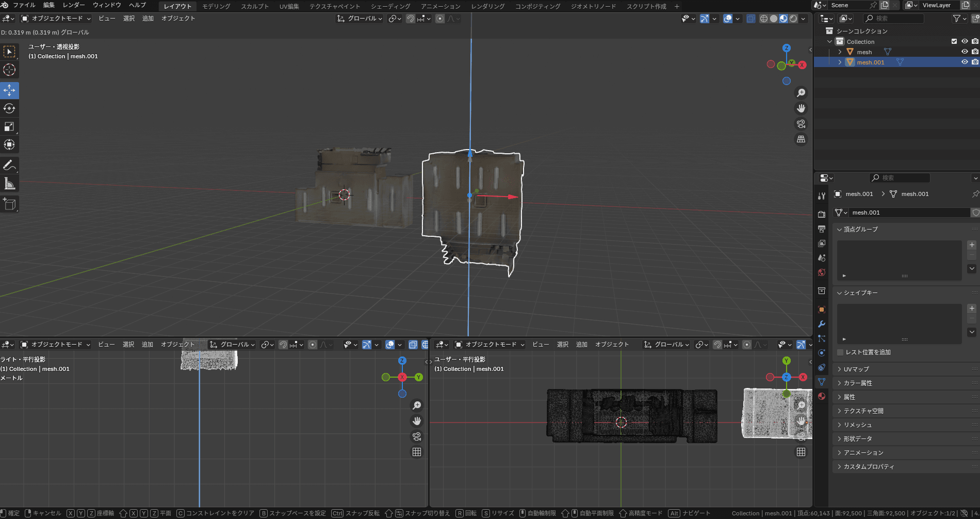Open the Modifiers wrench properties tab
This screenshot has height=519, width=980.
click(822, 324)
